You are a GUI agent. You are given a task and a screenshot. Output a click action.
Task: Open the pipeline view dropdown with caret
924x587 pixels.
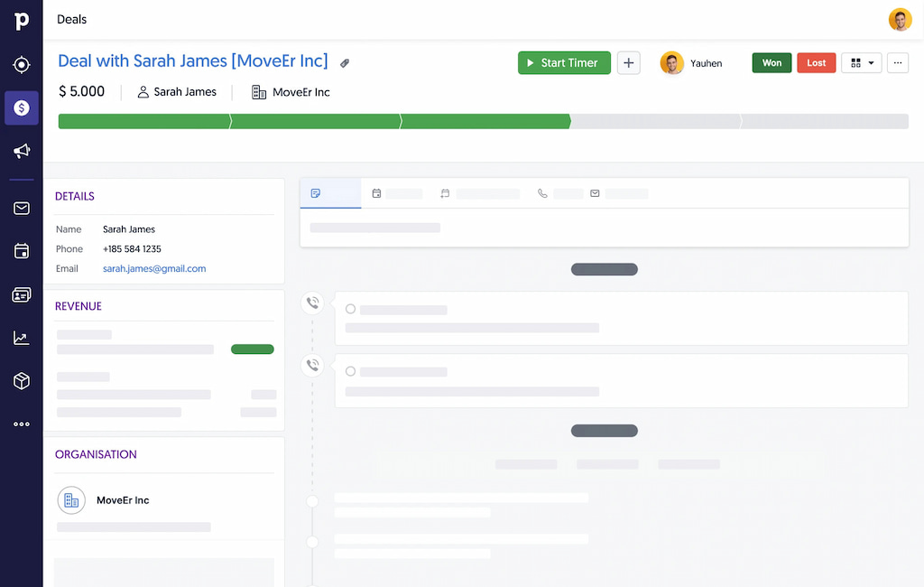[862, 62]
